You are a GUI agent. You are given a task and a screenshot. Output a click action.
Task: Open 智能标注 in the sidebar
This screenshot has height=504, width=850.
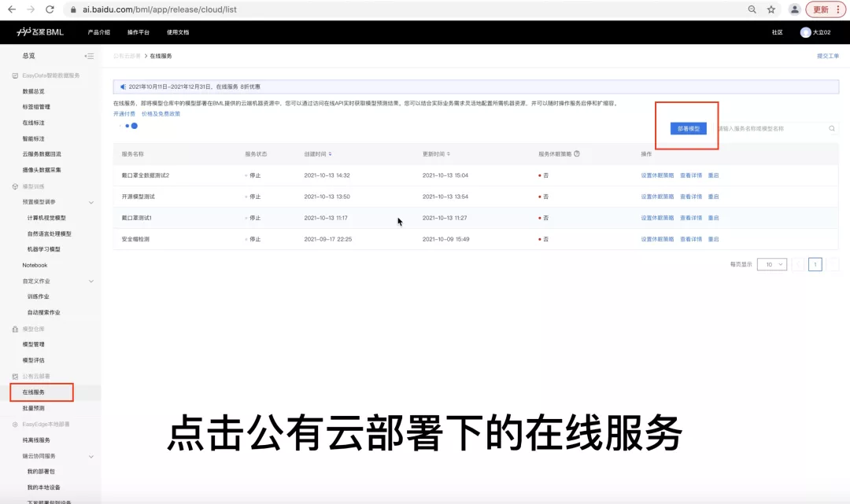coord(34,138)
